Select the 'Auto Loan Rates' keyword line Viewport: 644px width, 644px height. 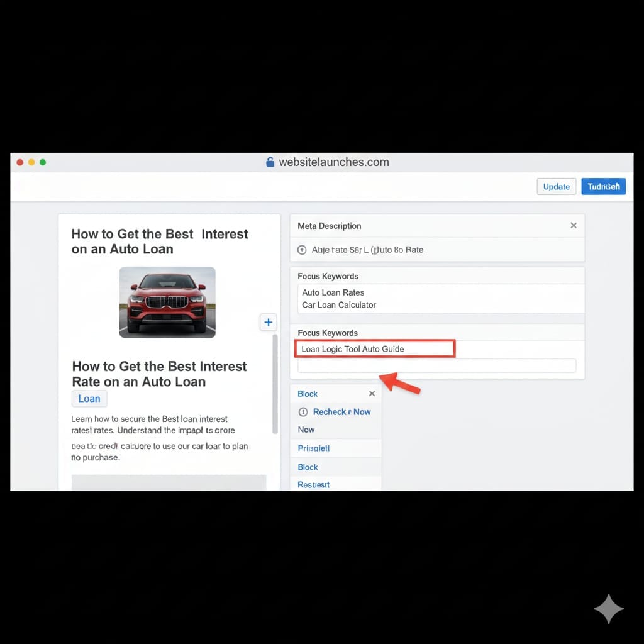[x=333, y=292]
